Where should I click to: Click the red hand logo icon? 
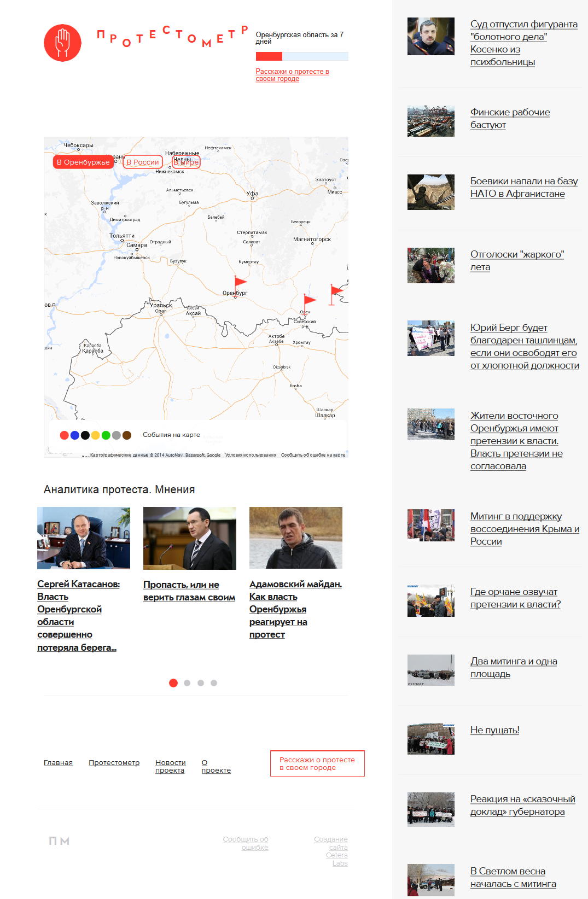point(62,43)
